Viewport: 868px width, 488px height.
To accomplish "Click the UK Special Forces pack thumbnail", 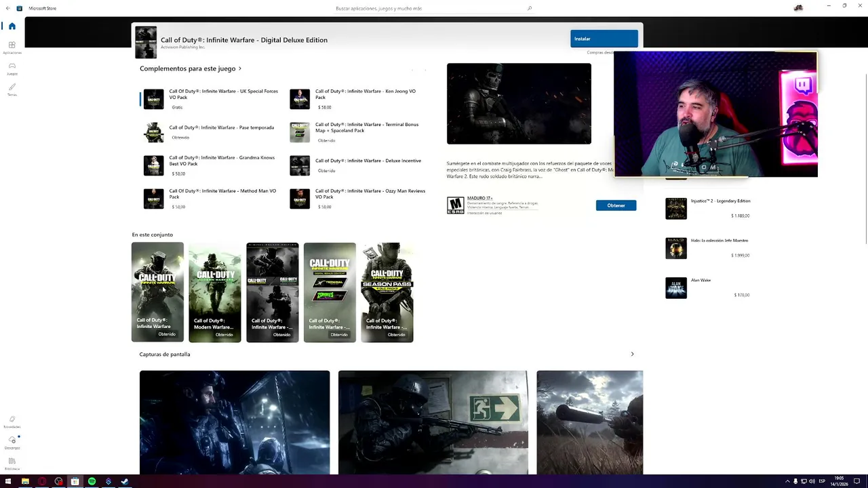I will [x=153, y=99].
